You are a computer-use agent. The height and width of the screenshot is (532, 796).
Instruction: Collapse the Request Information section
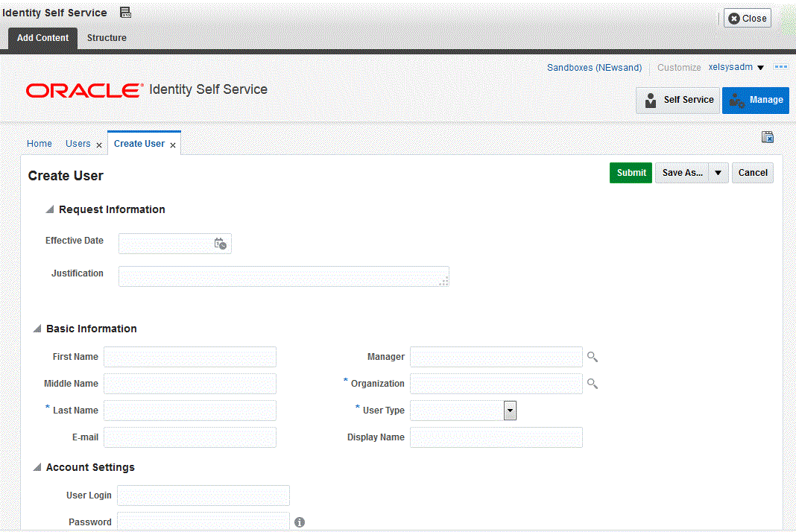50,209
